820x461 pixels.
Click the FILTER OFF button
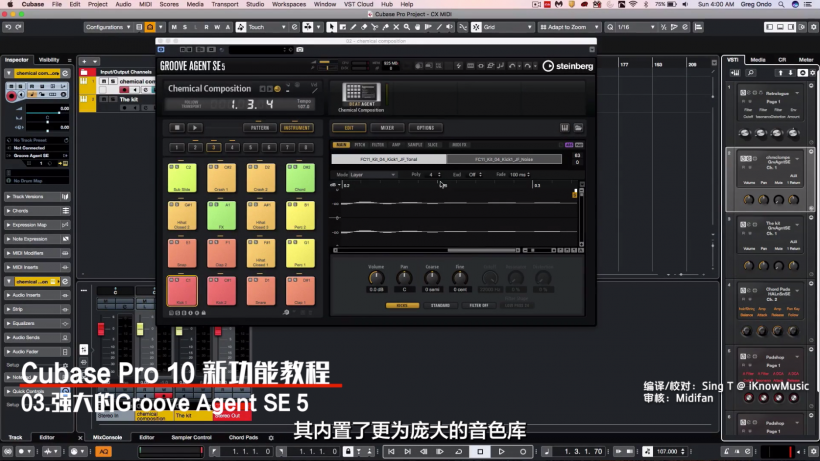(x=479, y=305)
